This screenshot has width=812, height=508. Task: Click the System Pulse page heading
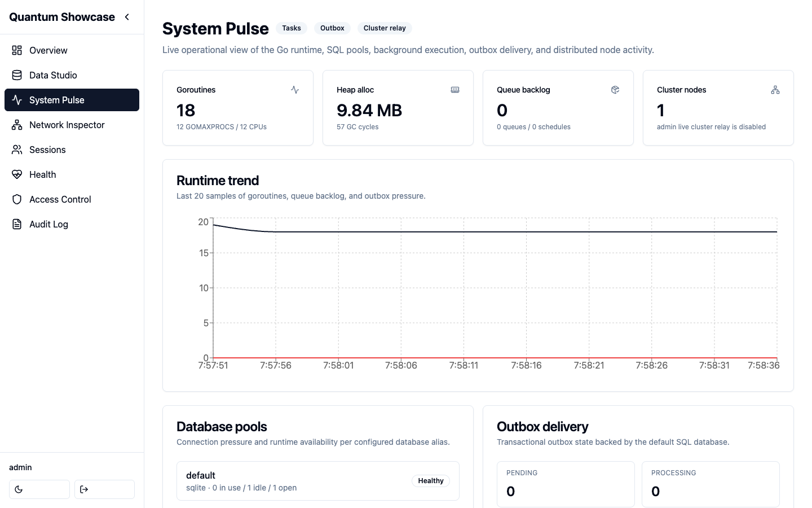tap(215, 28)
